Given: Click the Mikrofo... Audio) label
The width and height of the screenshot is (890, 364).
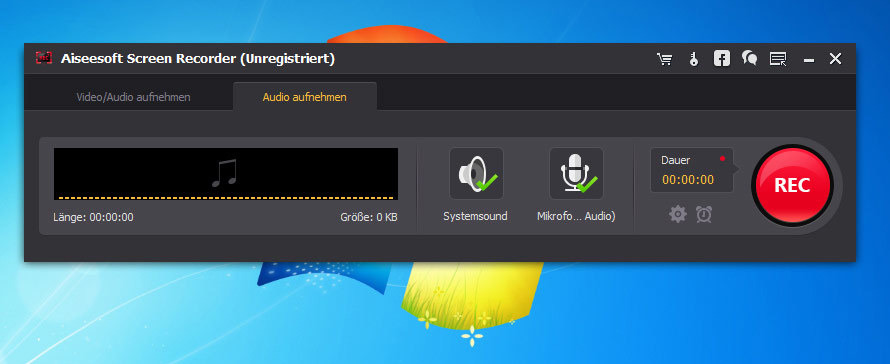Looking at the screenshot, I should click(576, 216).
